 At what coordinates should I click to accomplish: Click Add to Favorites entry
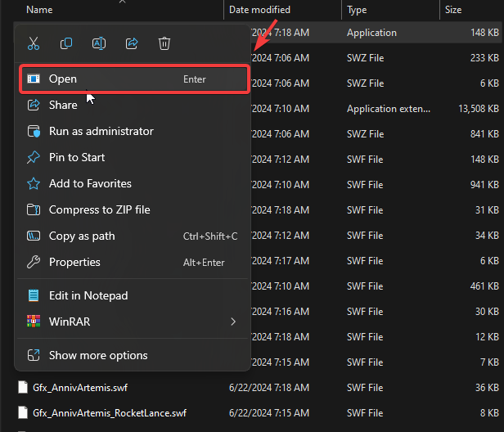[x=90, y=183]
